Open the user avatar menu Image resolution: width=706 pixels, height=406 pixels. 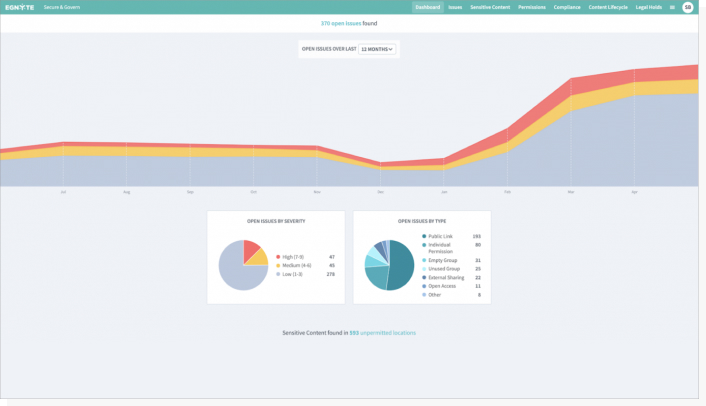[687, 7]
